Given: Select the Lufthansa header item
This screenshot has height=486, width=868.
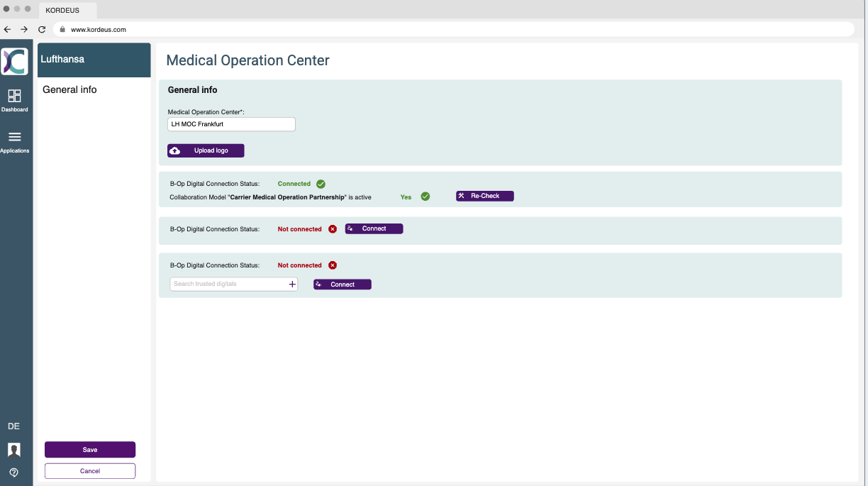Looking at the screenshot, I should tap(94, 60).
